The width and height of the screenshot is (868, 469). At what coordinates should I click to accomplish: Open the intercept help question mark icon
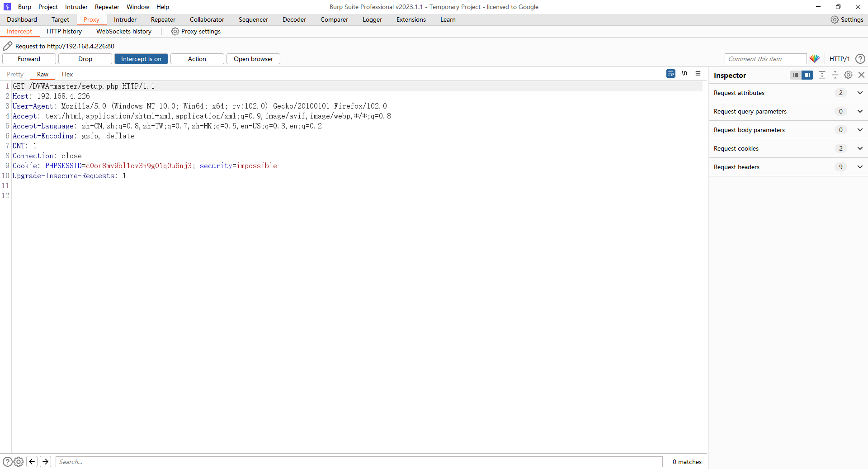[x=860, y=59]
